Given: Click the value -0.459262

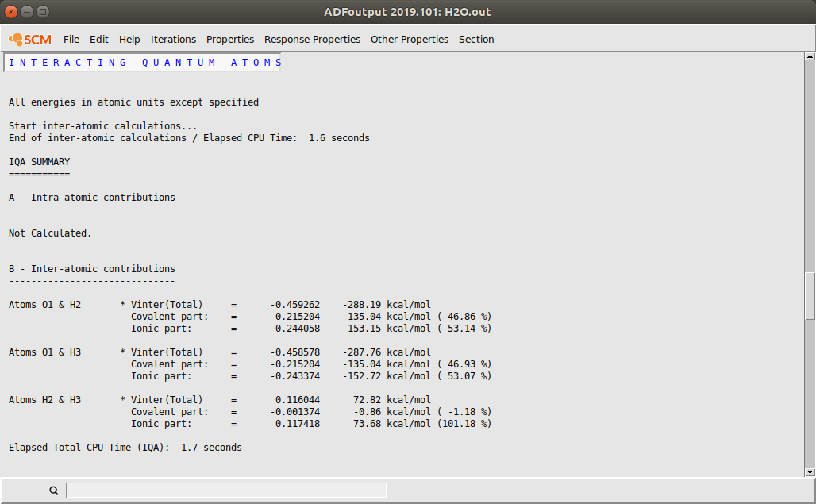Looking at the screenshot, I should [x=295, y=305].
